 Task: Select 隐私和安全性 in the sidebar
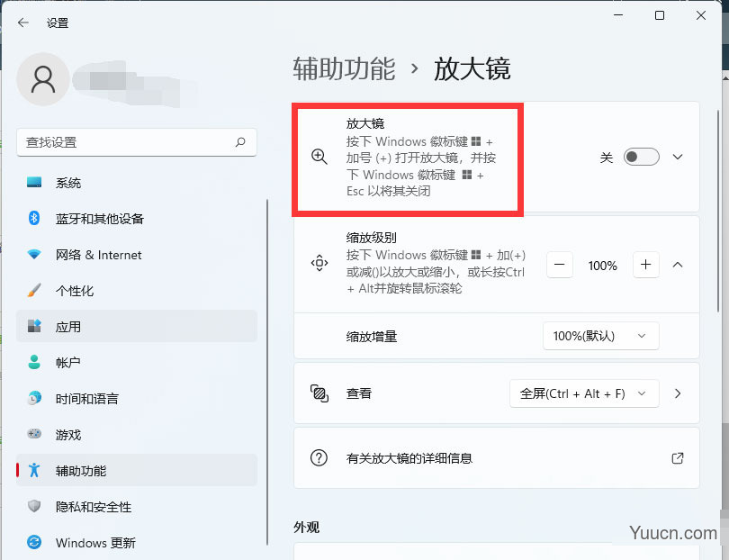tap(136, 506)
